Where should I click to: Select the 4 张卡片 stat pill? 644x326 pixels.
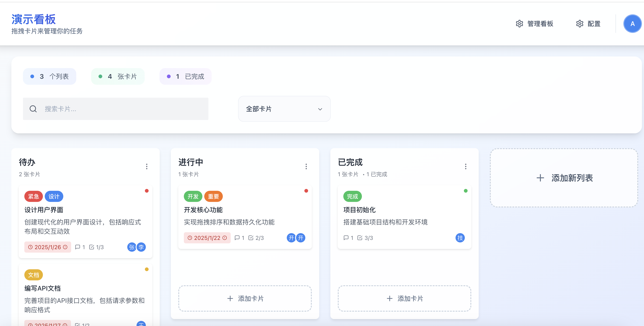click(x=118, y=76)
